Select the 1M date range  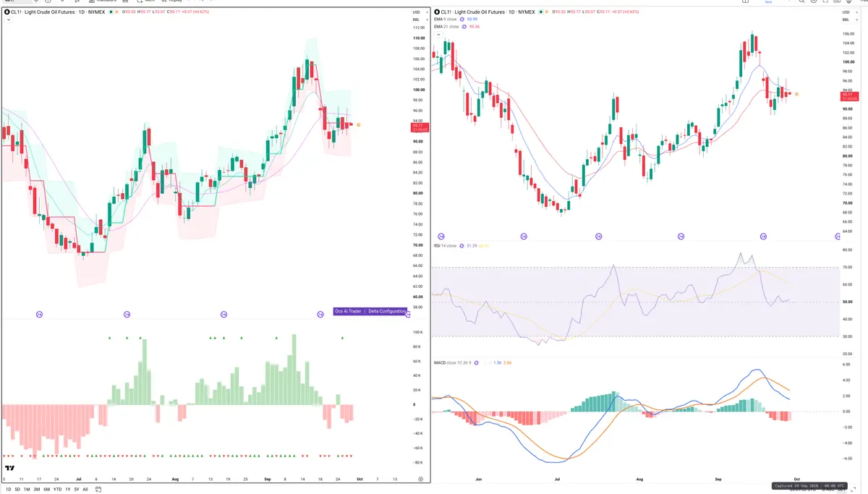tap(27, 490)
